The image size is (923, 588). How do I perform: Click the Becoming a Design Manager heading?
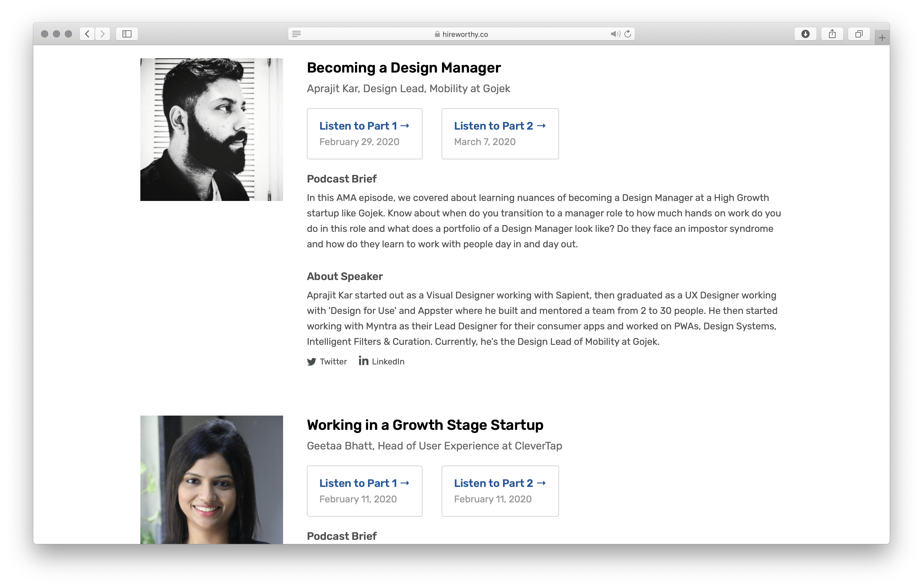404,68
